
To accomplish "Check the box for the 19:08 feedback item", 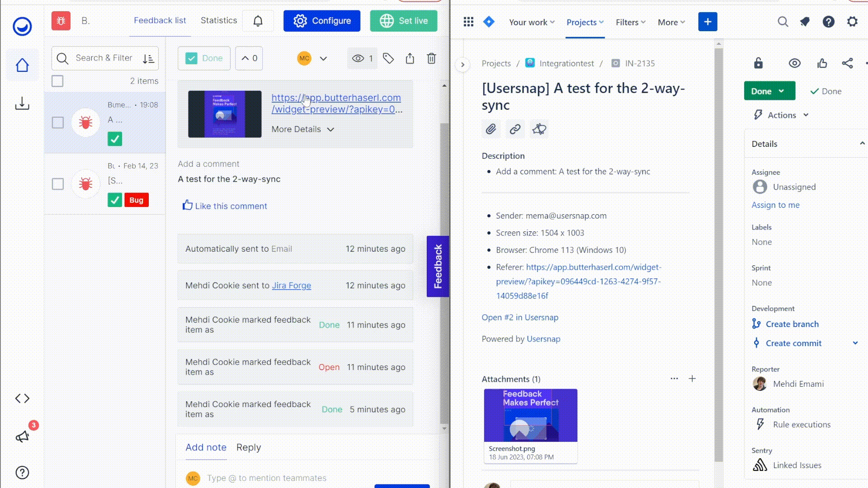I will pyautogui.click(x=57, y=122).
